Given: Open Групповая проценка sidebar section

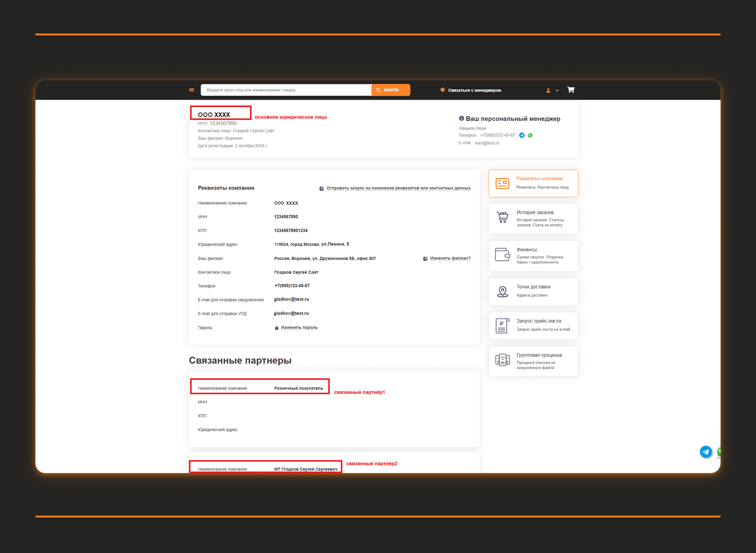Looking at the screenshot, I should pos(533,361).
